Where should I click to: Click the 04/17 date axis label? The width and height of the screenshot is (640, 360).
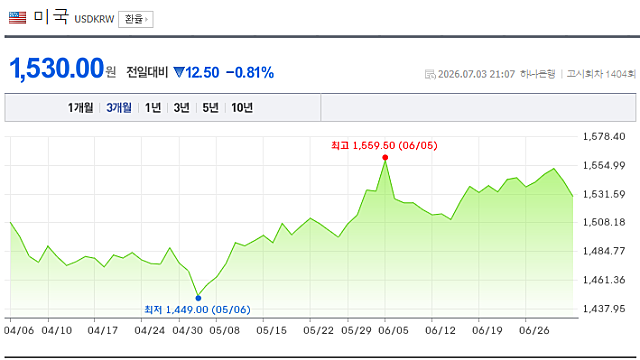tap(103, 331)
